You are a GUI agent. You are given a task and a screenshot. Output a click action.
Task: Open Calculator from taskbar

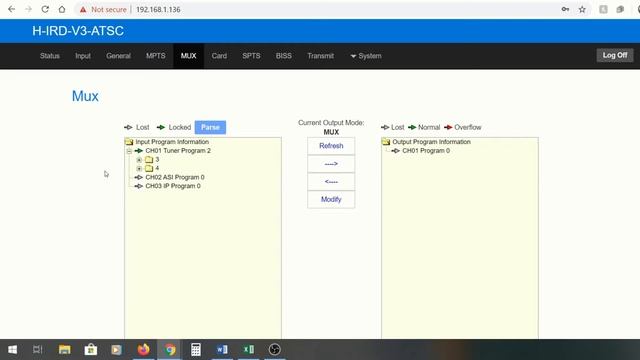tap(196, 350)
